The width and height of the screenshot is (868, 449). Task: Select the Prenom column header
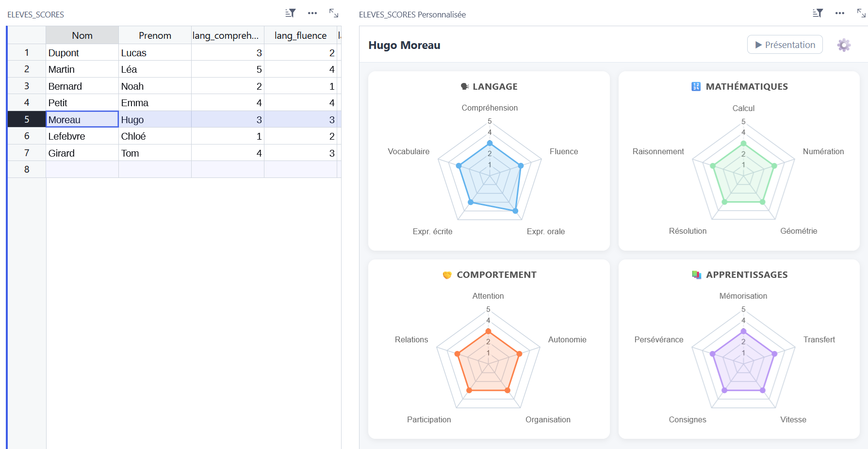(x=155, y=35)
